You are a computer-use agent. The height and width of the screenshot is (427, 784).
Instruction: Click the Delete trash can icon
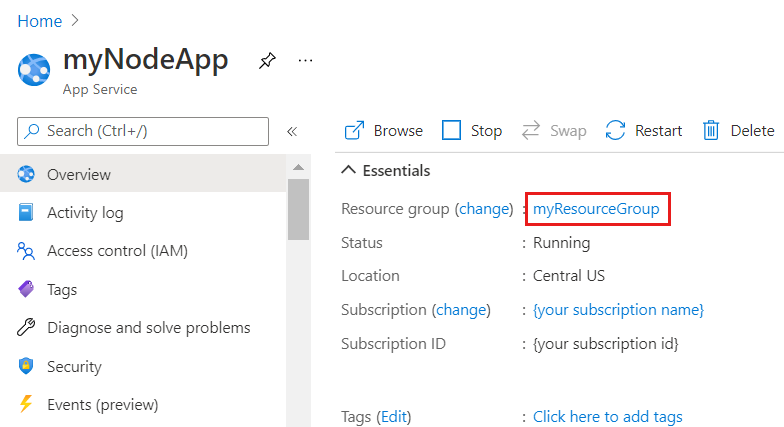click(711, 130)
